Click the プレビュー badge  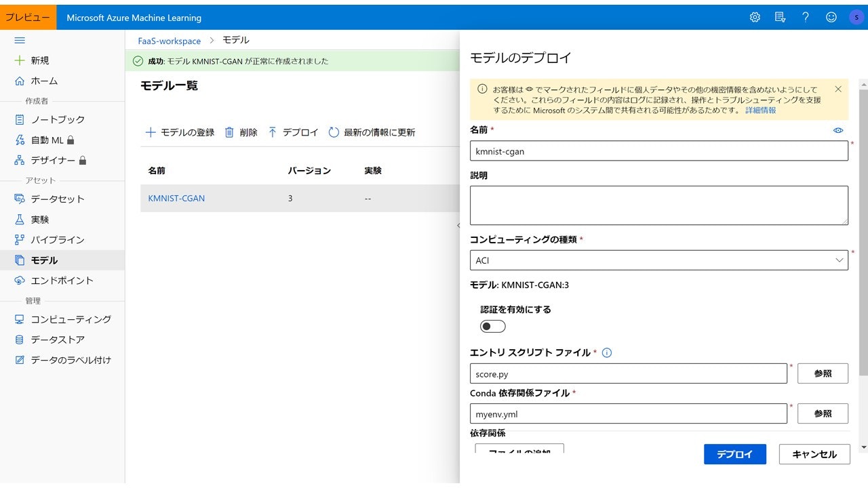click(x=28, y=18)
